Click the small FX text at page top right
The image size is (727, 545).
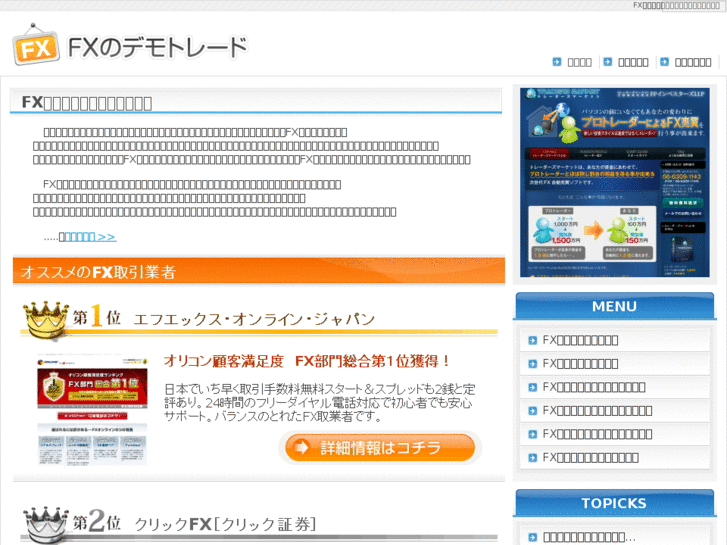(x=676, y=5)
